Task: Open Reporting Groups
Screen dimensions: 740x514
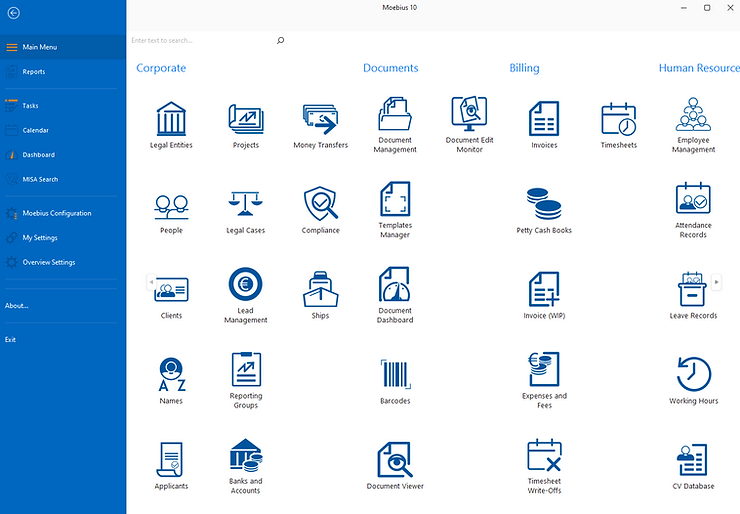Action: pos(245,381)
